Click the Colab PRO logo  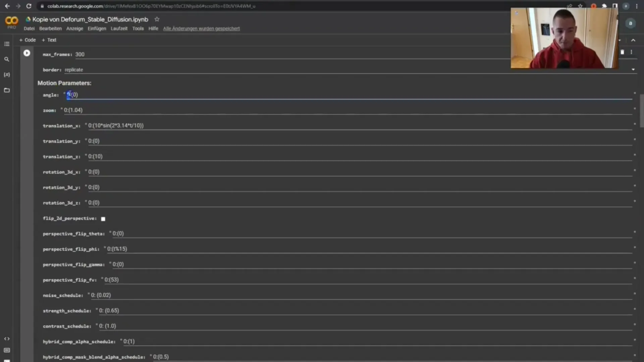click(11, 22)
